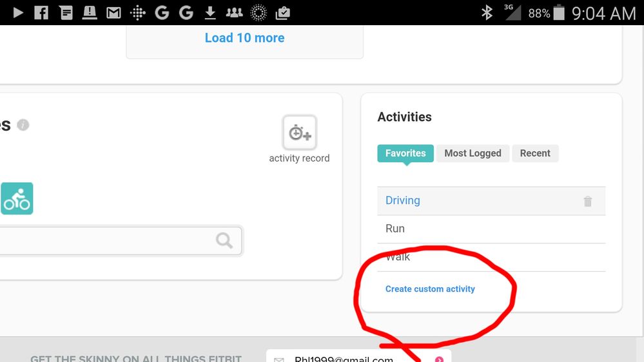Click the gray info icon

click(x=23, y=125)
